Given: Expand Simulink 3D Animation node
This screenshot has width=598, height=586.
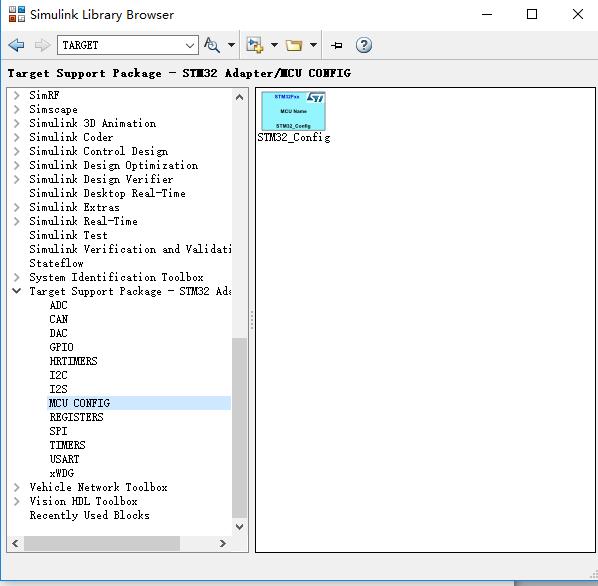Looking at the screenshot, I should tap(16, 123).
